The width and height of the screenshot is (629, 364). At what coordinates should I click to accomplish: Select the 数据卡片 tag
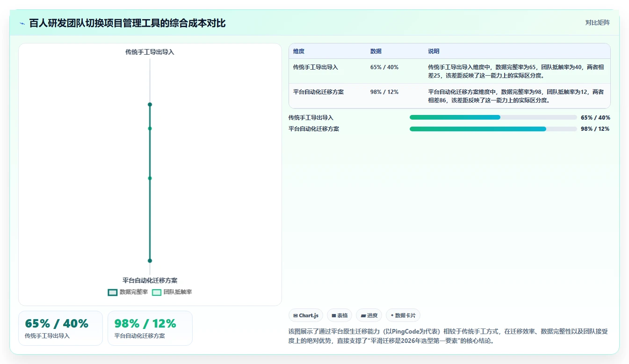(x=403, y=315)
